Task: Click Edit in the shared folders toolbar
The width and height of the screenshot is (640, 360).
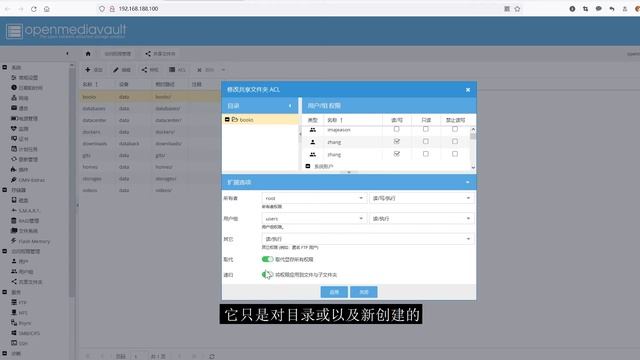Action: pos(122,70)
